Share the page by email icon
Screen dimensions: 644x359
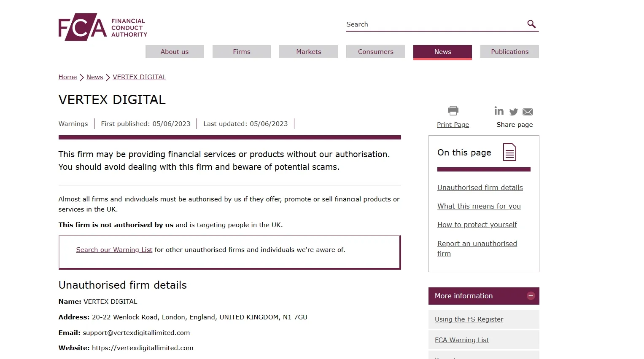click(x=528, y=112)
